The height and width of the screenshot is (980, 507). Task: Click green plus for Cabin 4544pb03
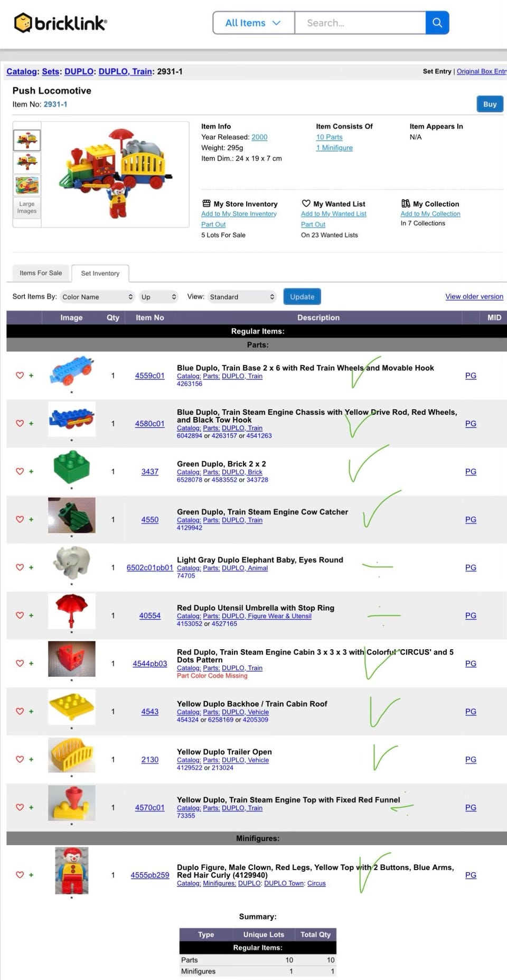(x=31, y=664)
